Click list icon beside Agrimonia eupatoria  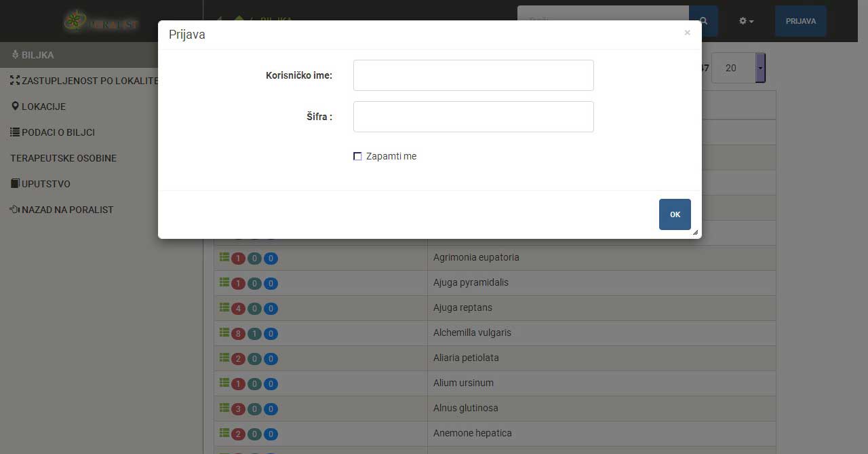(x=224, y=258)
